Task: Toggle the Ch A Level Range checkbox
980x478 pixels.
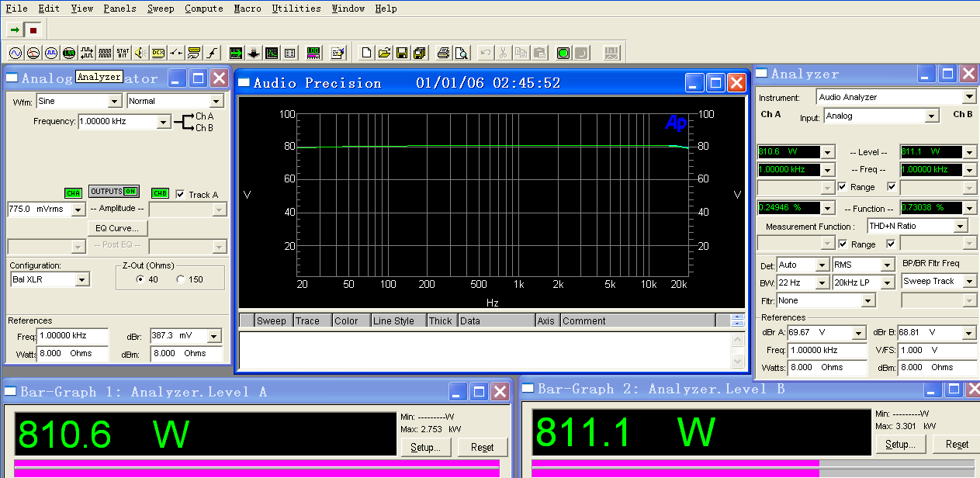Action: [843, 187]
